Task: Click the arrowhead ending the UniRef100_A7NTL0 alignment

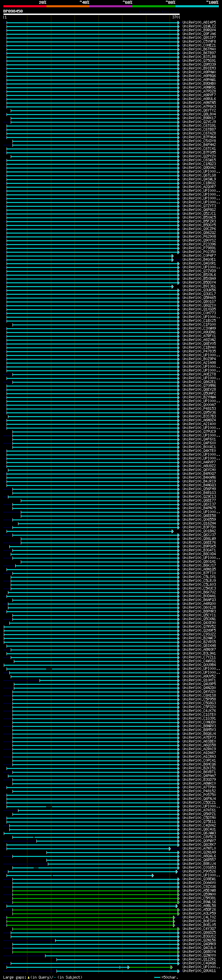Action: pos(170,848)
